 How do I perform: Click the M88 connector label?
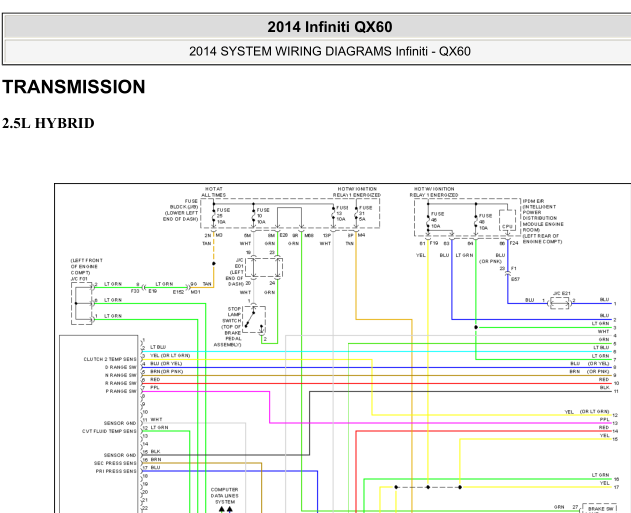tap(309, 235)
